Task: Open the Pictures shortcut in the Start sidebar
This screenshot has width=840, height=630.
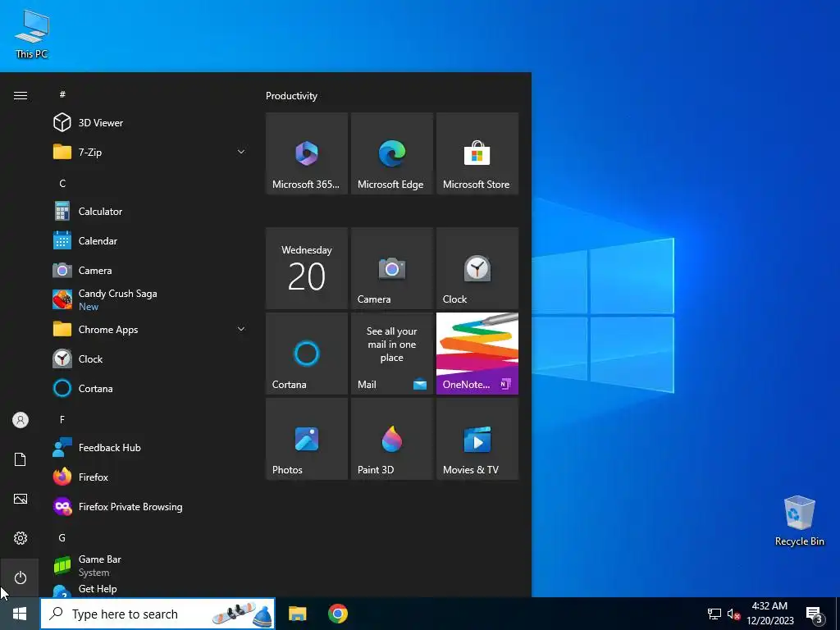Action: point(21,499)
